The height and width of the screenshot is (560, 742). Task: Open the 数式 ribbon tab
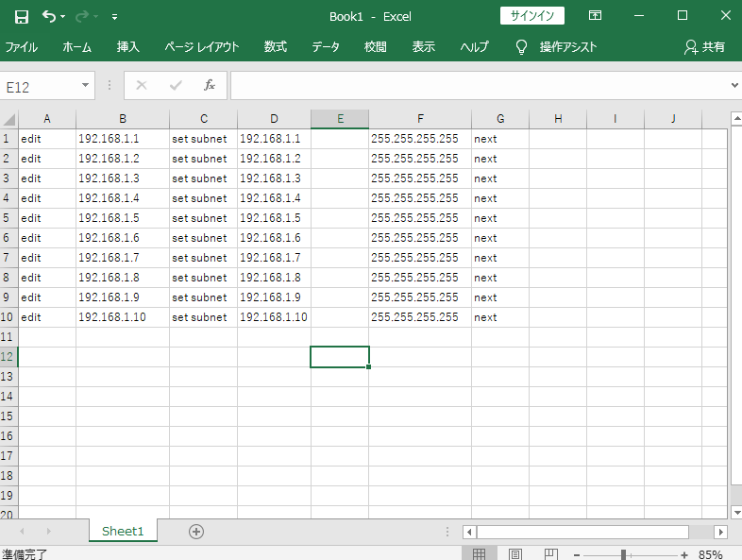275,47
